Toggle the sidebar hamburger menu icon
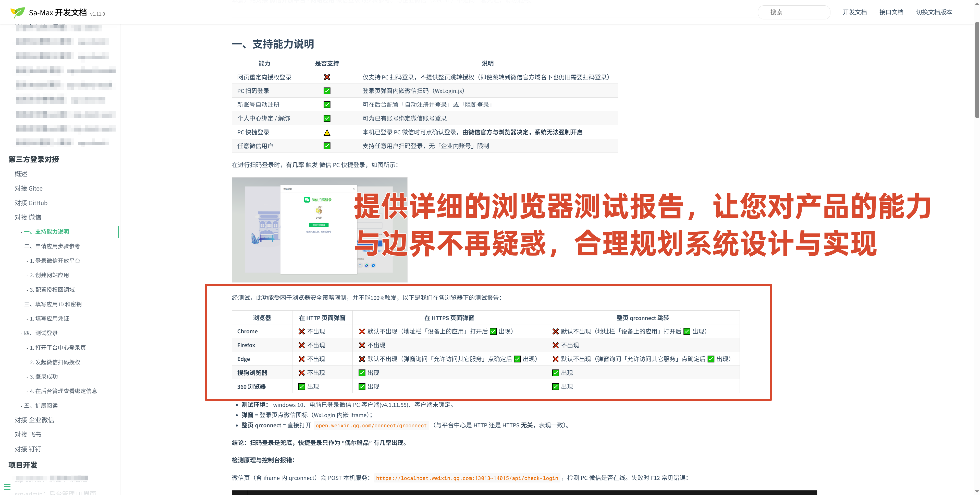Viewport: 980px width, 495px height. (7, 487)
